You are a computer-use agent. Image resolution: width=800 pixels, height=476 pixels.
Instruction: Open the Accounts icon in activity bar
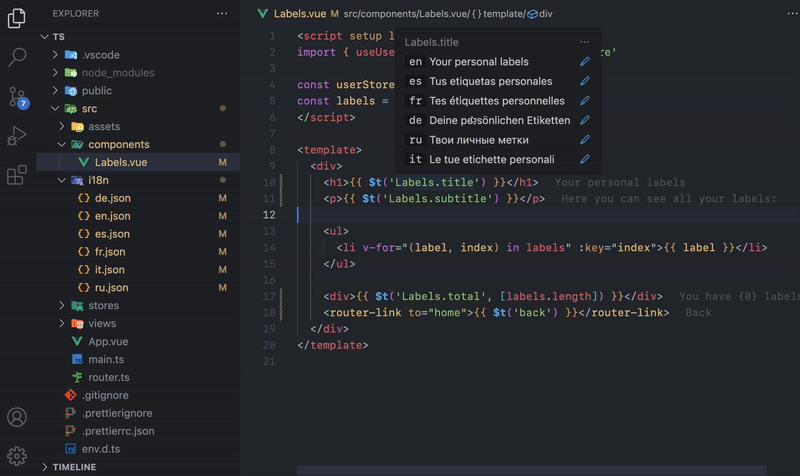point(17,417)
